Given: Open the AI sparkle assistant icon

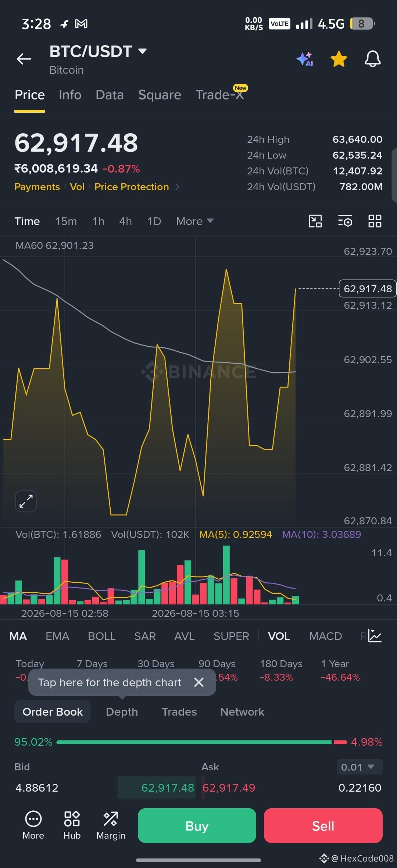Looking at the screenshot, I should pos(305,59).
